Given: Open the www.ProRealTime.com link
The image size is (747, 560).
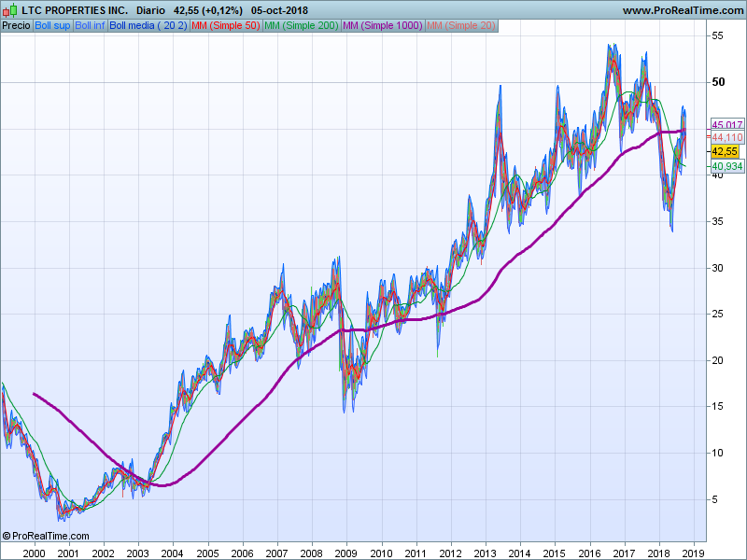Looking at the screenshot, I should pos(683,10).
